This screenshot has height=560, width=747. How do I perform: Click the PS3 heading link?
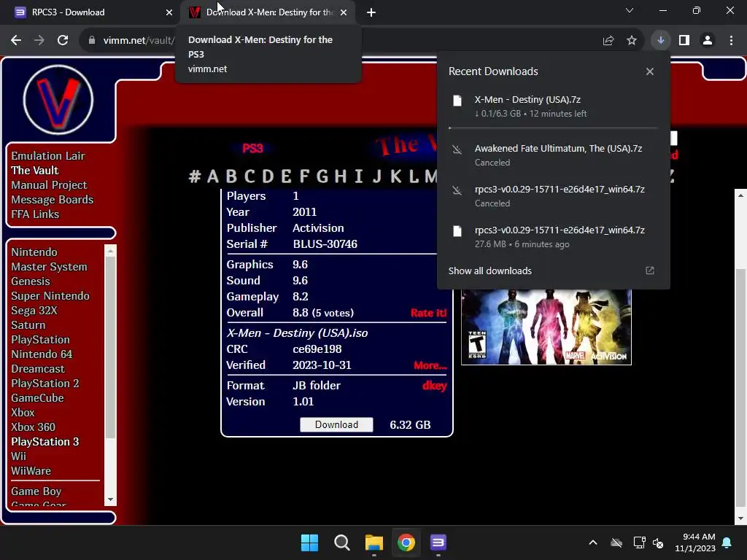click(x=252, y=149)
